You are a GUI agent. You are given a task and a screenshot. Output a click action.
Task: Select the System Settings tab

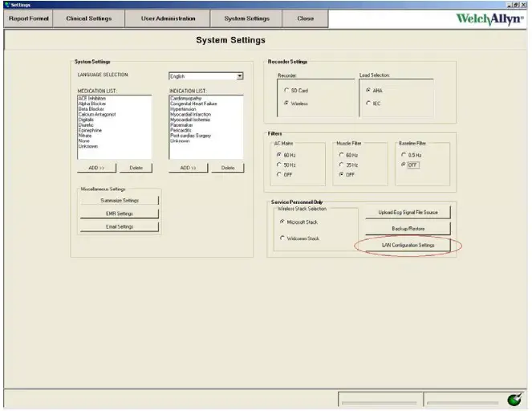click(x=246, y=18)
